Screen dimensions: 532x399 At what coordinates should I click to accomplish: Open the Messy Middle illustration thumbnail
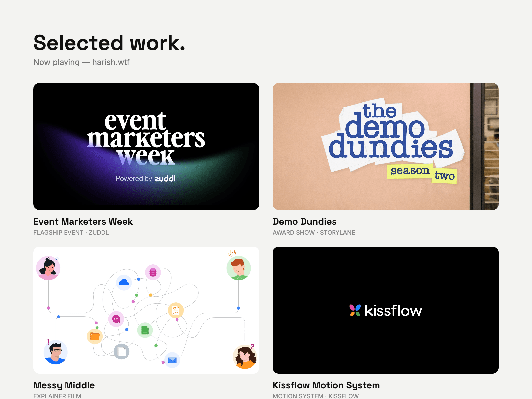146,310
